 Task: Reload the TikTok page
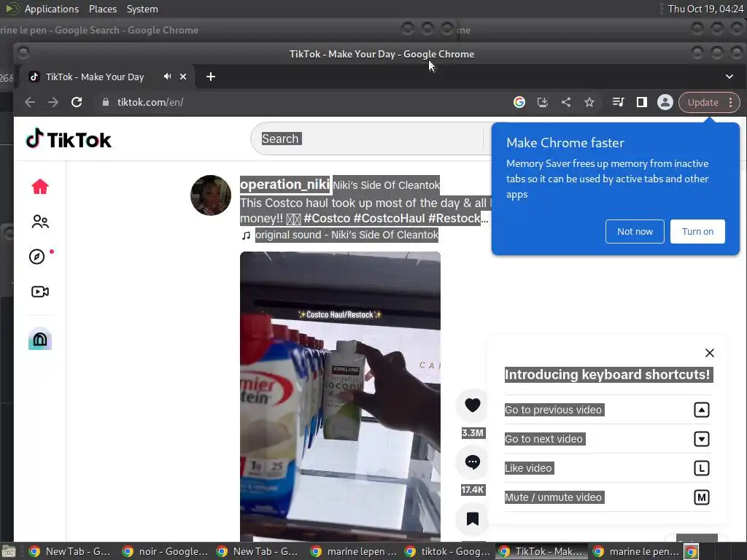pos(77,102)
